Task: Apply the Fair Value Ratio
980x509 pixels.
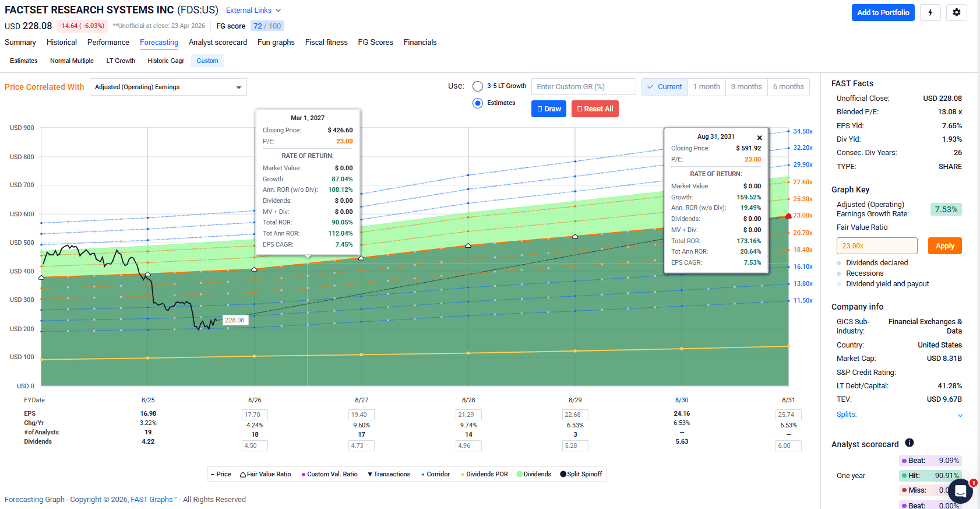Action: click(x=945, y=246)
